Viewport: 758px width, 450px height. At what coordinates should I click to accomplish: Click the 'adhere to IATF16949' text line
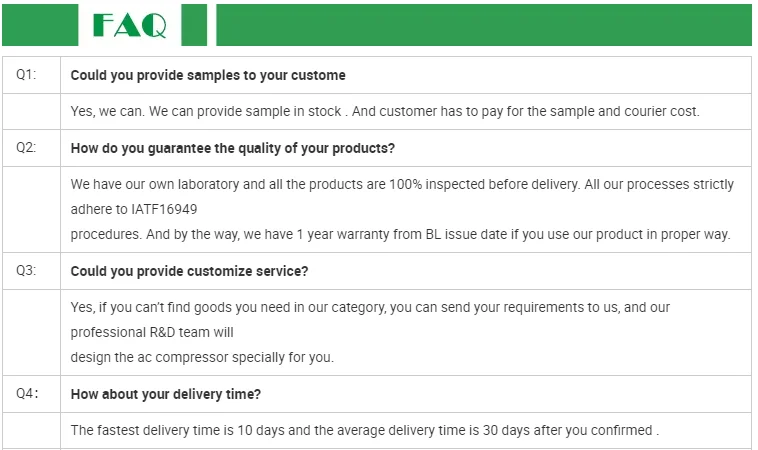(x=134, y=210)
